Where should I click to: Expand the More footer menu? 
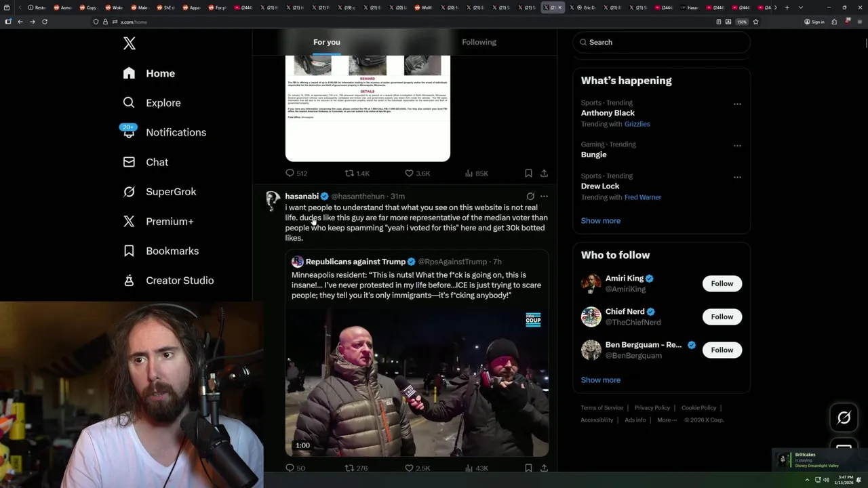point(666,420)
